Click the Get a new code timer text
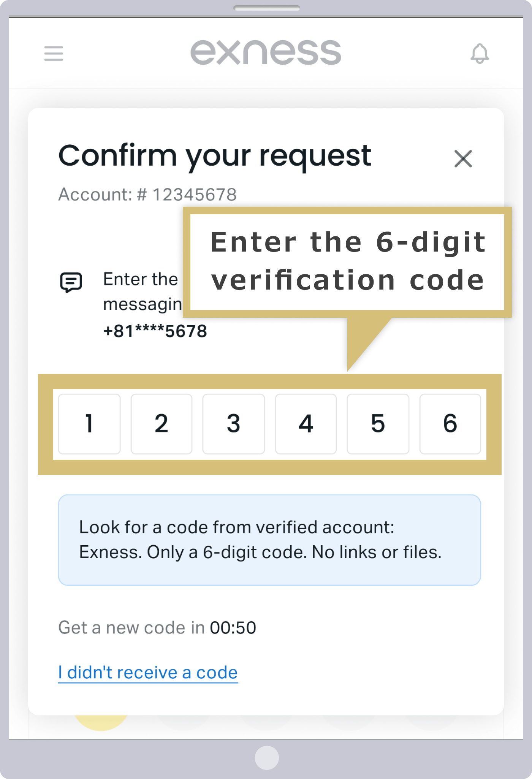This screenshot has height=779, width=532. click(157, 628)
